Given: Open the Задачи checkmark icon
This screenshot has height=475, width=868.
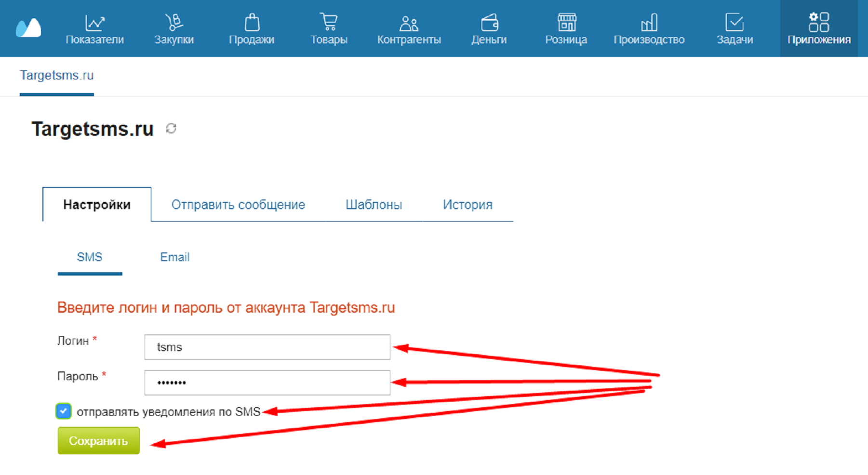Looking at the screenshot, I should pos(734,22).
